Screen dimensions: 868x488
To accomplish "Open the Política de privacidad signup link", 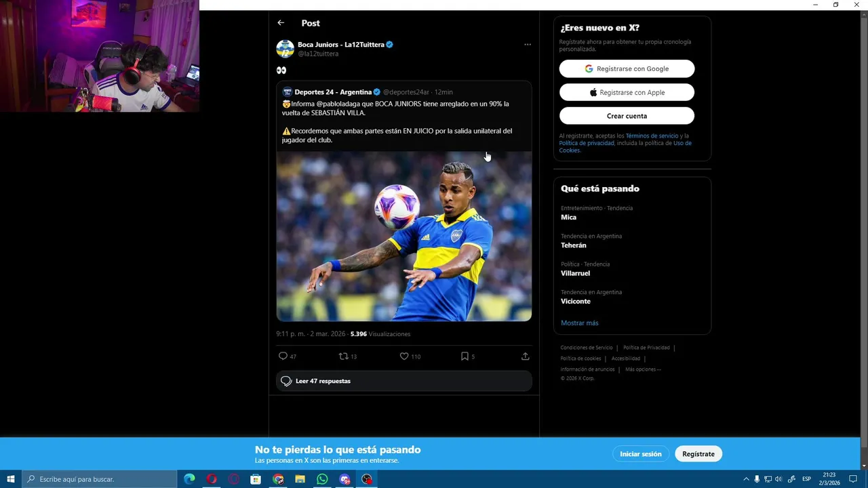I will pyautogui.click(x=587, y=143).
